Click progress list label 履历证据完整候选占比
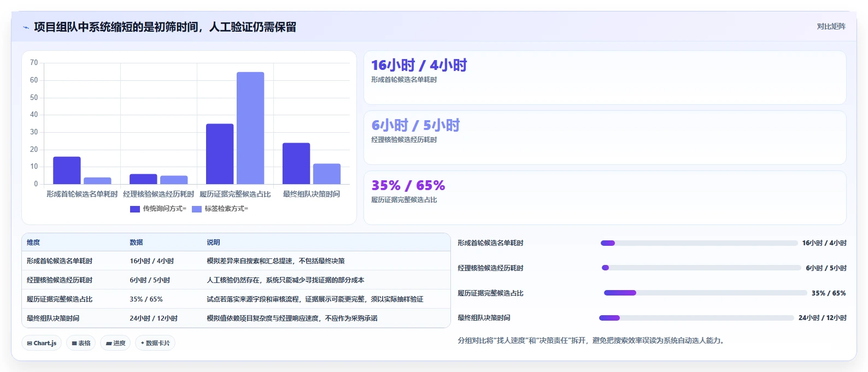 (x=490, y=293)
